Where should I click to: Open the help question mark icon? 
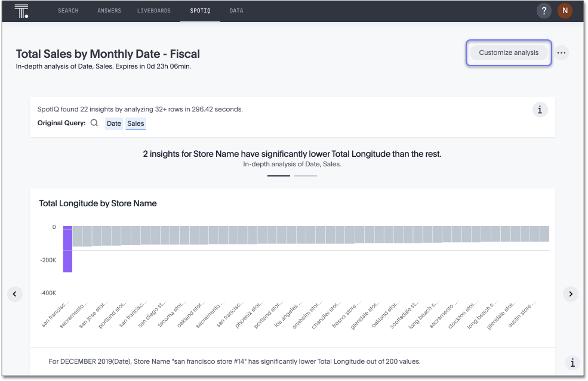(544, 10)
